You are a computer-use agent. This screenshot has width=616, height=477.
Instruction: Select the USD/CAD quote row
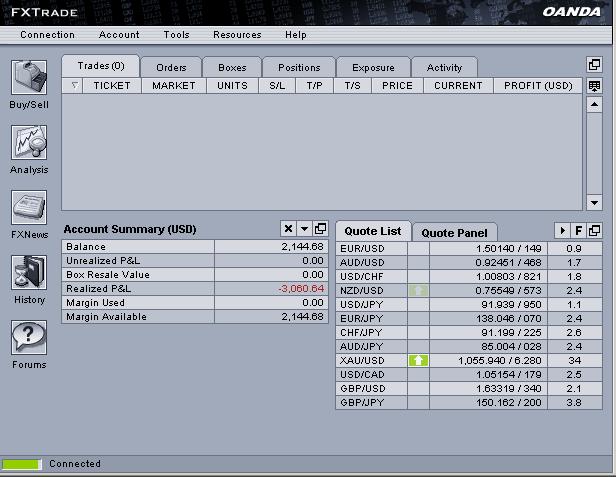point(469,374)
